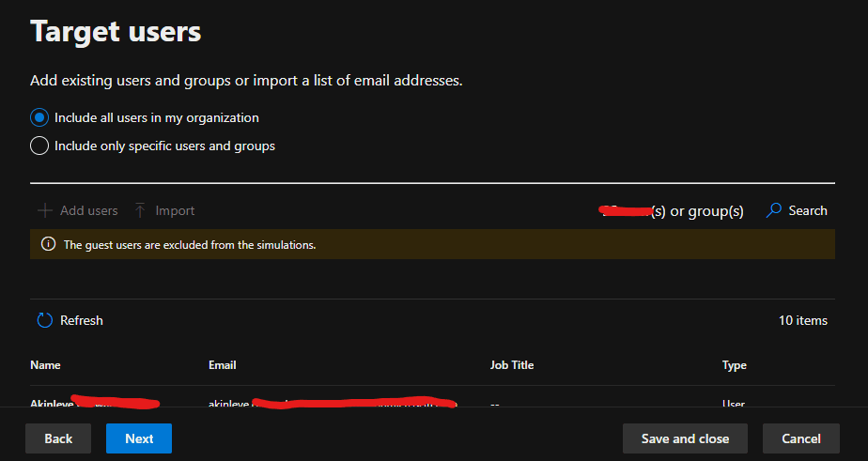Go to the previous step with Back
The image size is (868, 461).
(58, 438)
